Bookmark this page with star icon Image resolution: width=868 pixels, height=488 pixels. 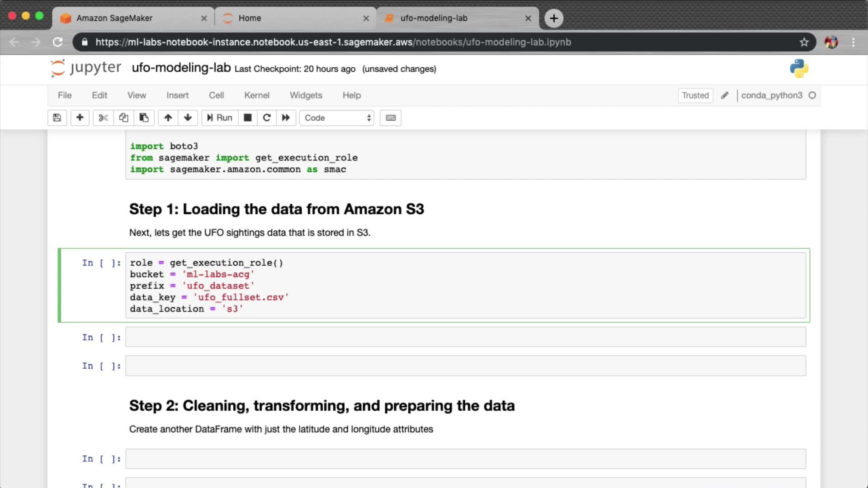pyautogui.click(x=804, y=42)
